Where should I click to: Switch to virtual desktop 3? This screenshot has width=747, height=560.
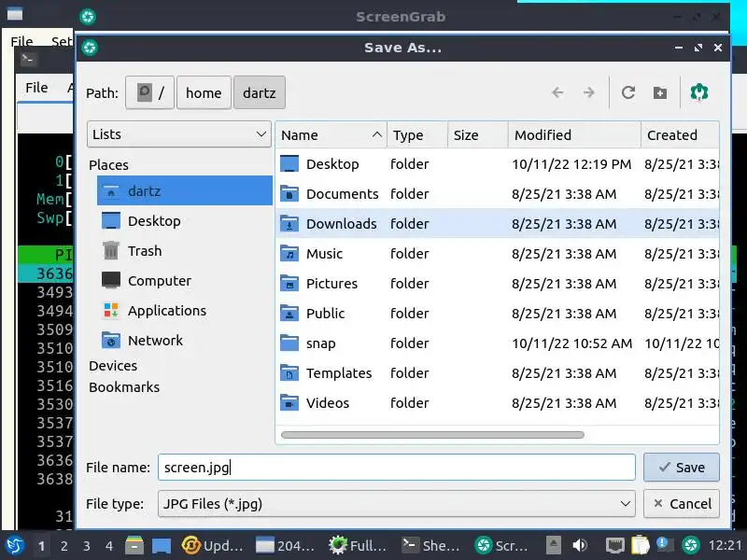click(x=86, y=546)
